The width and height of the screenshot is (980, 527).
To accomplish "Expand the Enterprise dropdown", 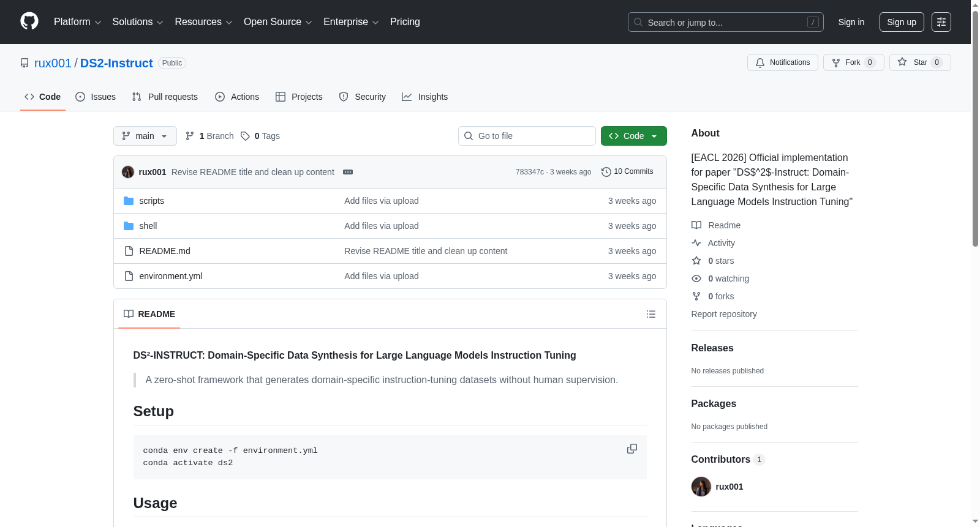I will (x=351, y=22).
